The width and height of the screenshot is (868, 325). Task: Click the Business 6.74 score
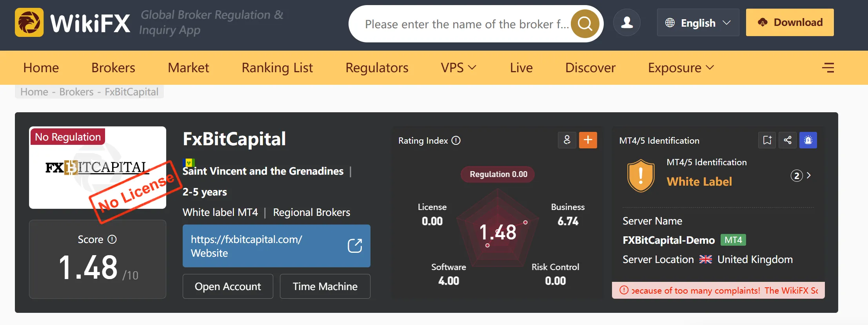(x=568, y=215)
